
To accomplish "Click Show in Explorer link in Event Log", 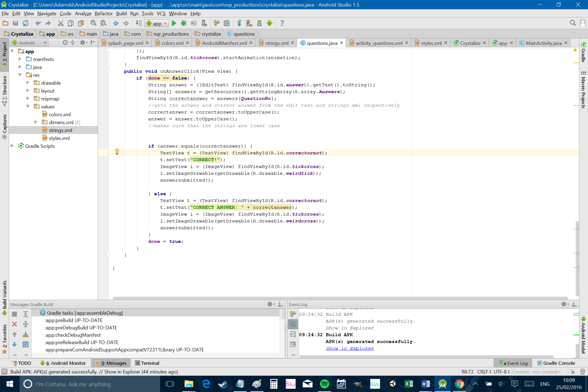I will point(350,348).
